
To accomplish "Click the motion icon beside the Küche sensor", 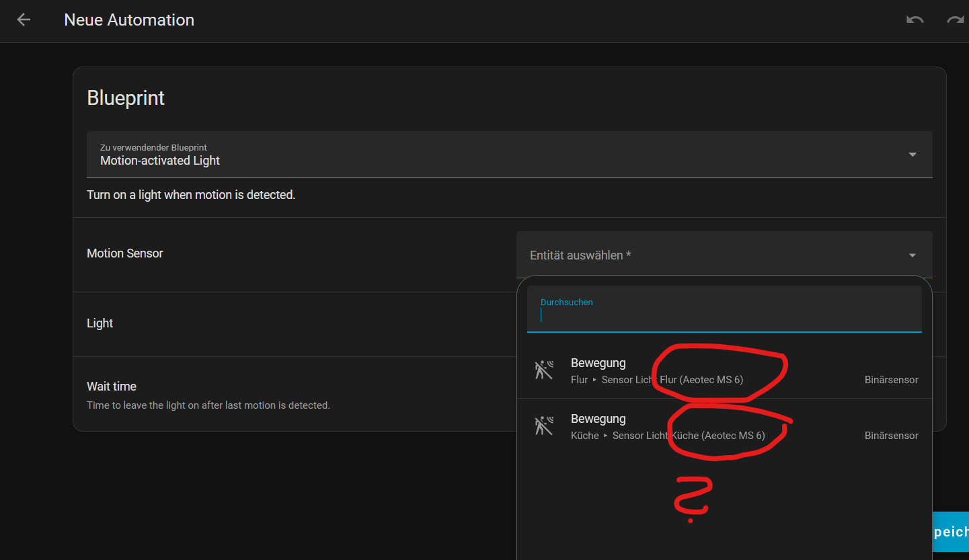I will tap(543, 426).
